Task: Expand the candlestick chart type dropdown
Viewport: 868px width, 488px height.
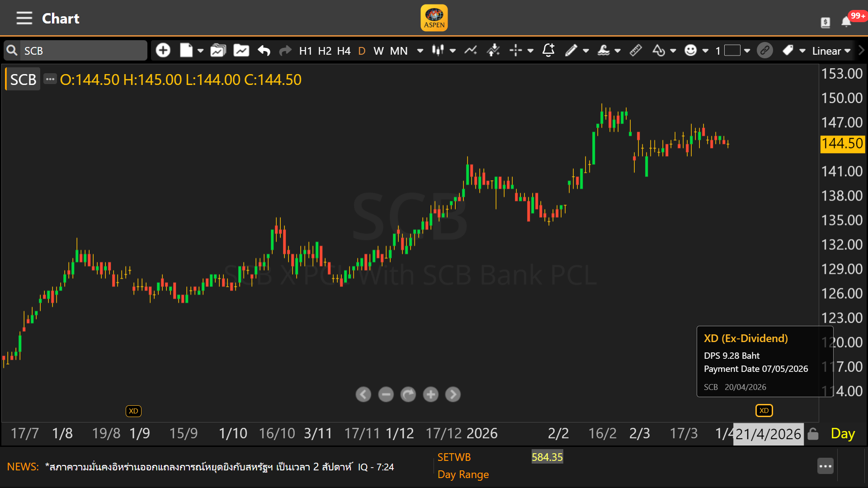Action: (453, 51)
